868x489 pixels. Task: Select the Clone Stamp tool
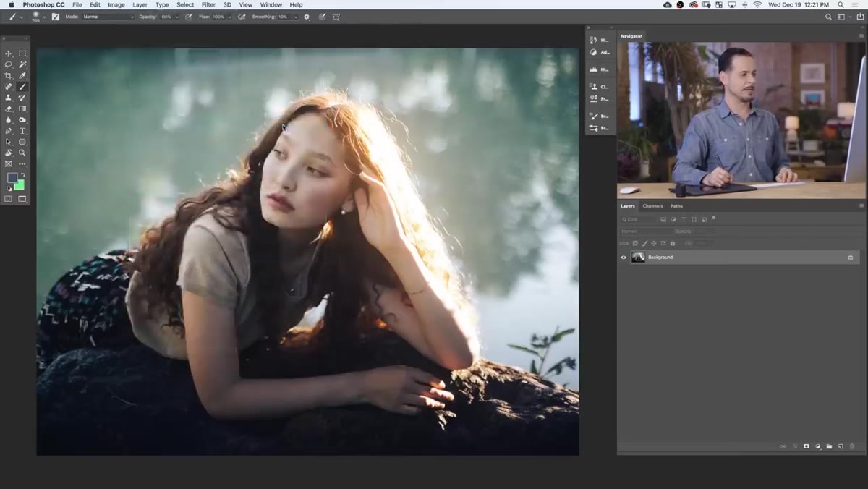(9, 98)
